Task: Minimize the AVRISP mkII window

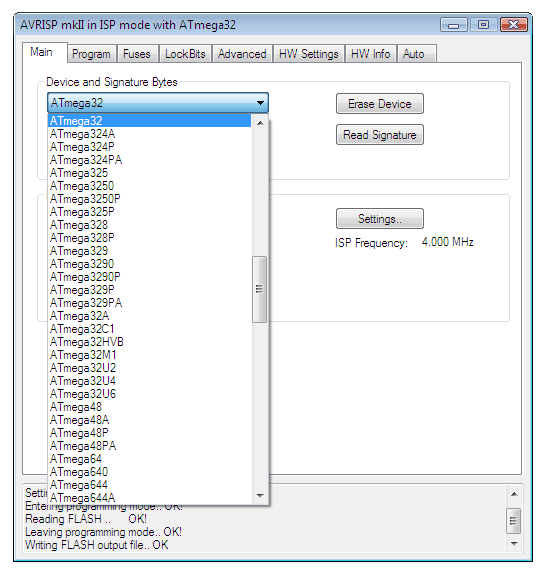Action: tap(453, 25)
